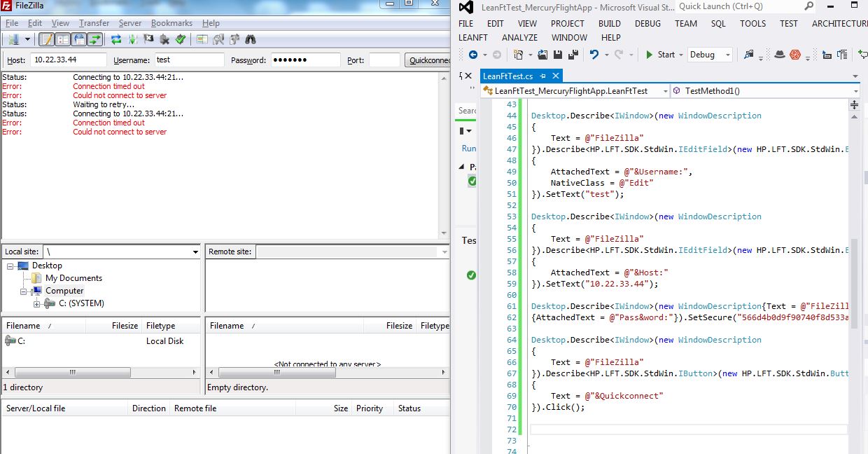Cancel current operation flag icon in FileZilla

(x=148, y=39)
